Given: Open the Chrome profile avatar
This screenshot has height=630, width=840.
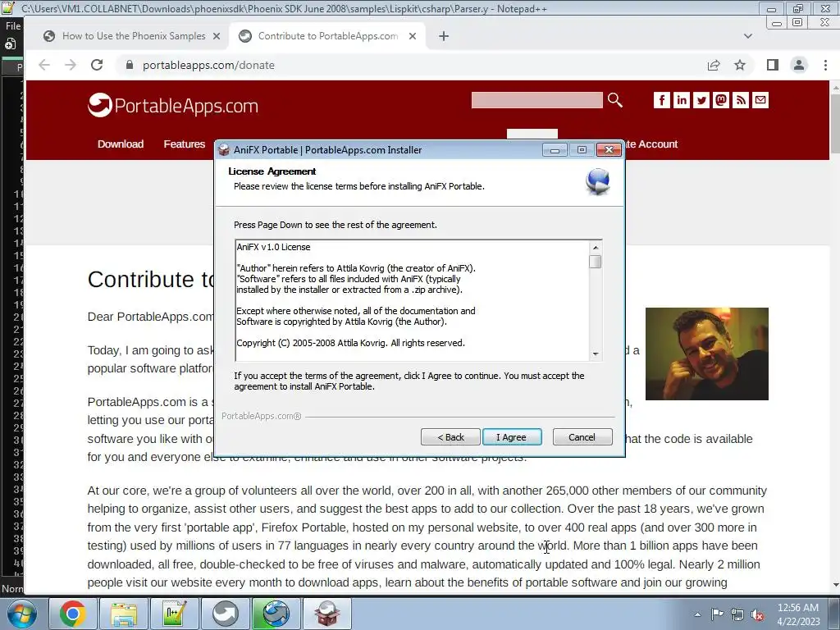Looking at the screenshot, I should 799,65.
